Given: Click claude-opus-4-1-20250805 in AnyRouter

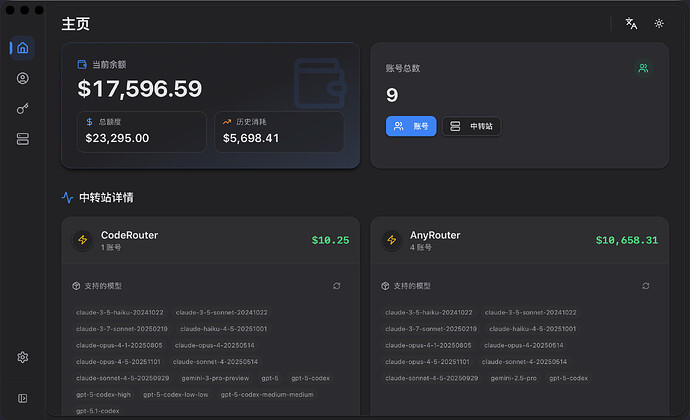Looking at the screenshot, I should click(428, 346).
